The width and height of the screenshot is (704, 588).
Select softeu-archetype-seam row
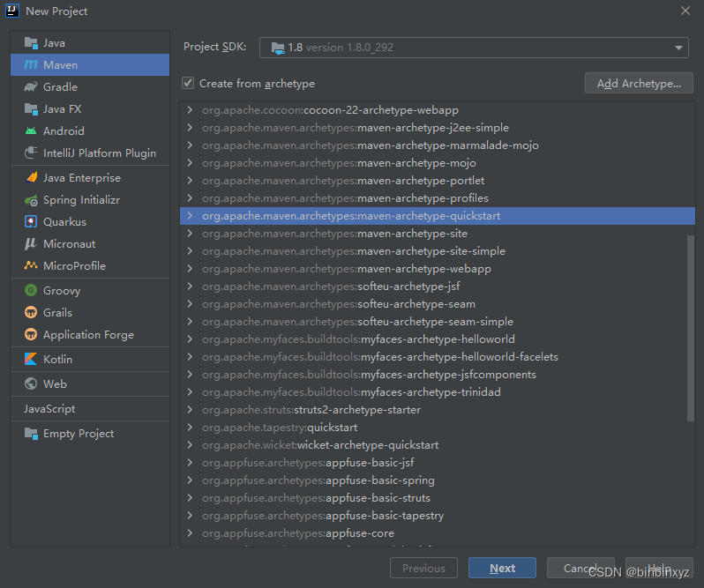438,304
